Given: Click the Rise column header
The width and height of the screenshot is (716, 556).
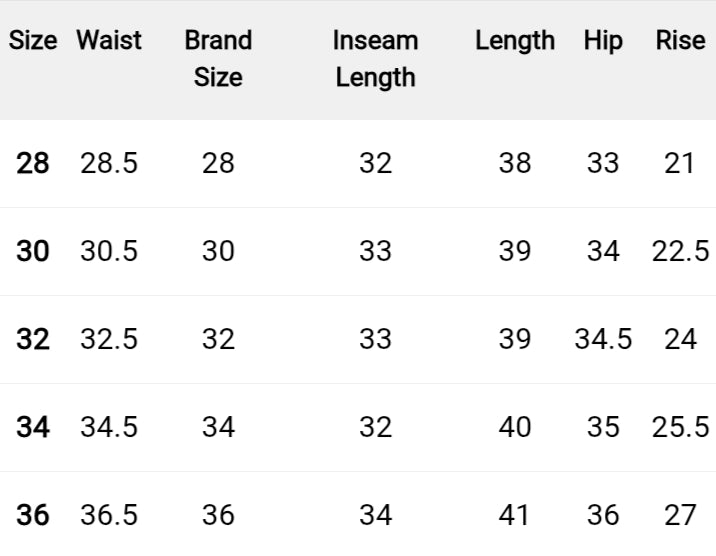Looking at the screenshot, I should click(680, 41).
